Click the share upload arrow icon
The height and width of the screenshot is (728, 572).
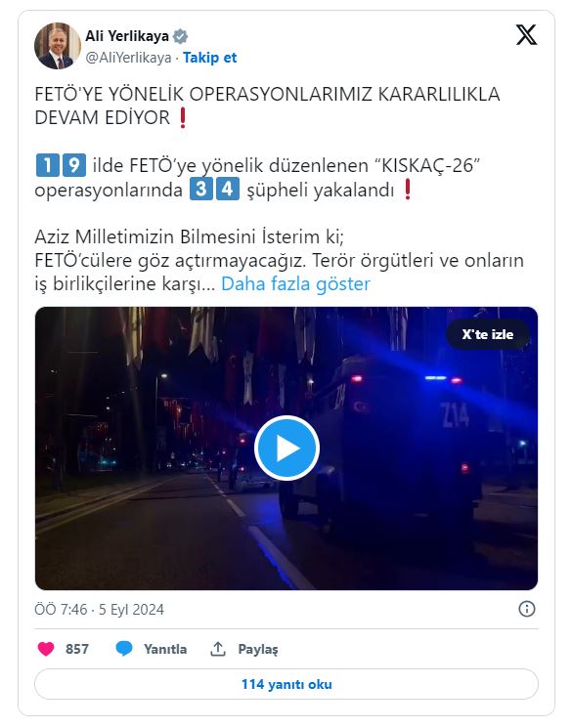218,649
